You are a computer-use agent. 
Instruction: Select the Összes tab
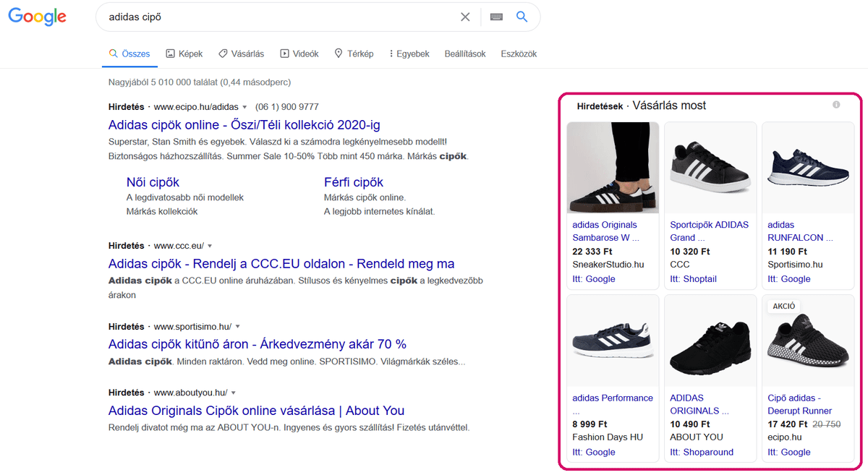[129, 54]
